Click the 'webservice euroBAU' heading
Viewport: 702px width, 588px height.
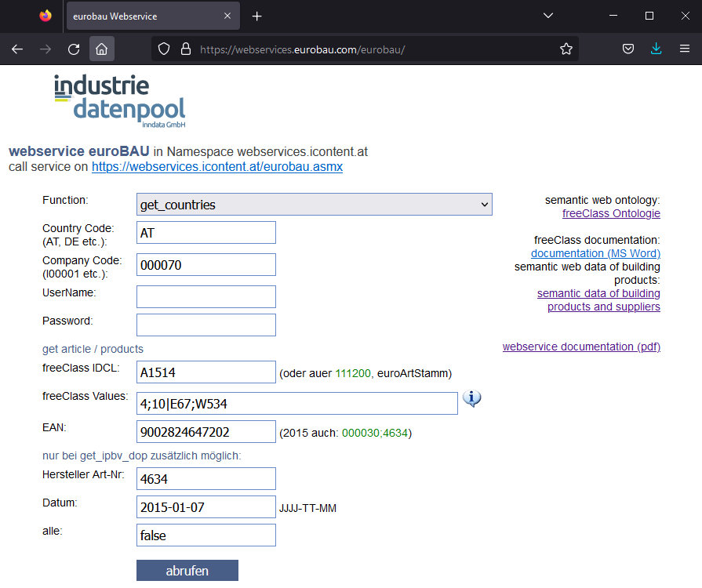[78, 151]
